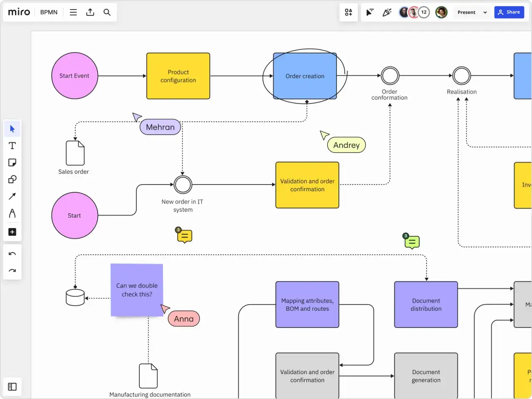This screenshot has height=399, width=532.
Task: Click the Anna cursor label
Action: coord(184,319)
